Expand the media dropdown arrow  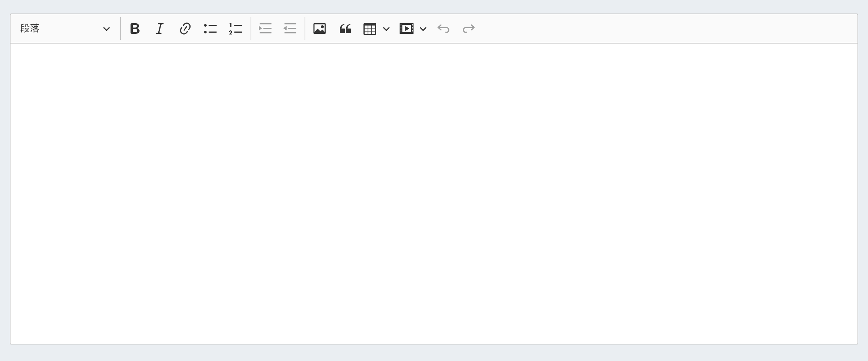point(423,29)
